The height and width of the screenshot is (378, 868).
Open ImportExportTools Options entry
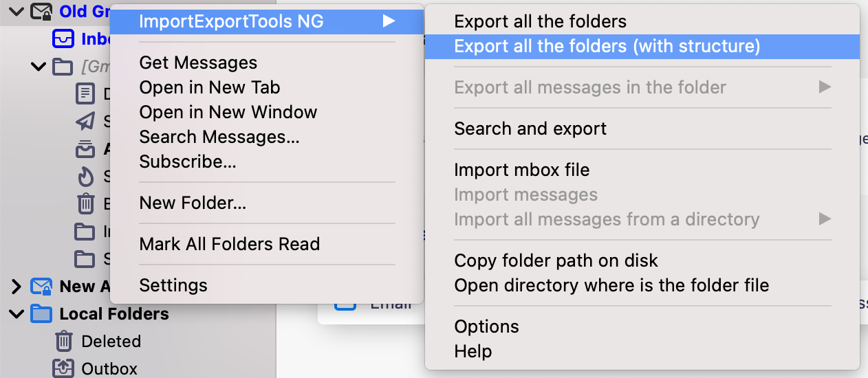[487, 326]
